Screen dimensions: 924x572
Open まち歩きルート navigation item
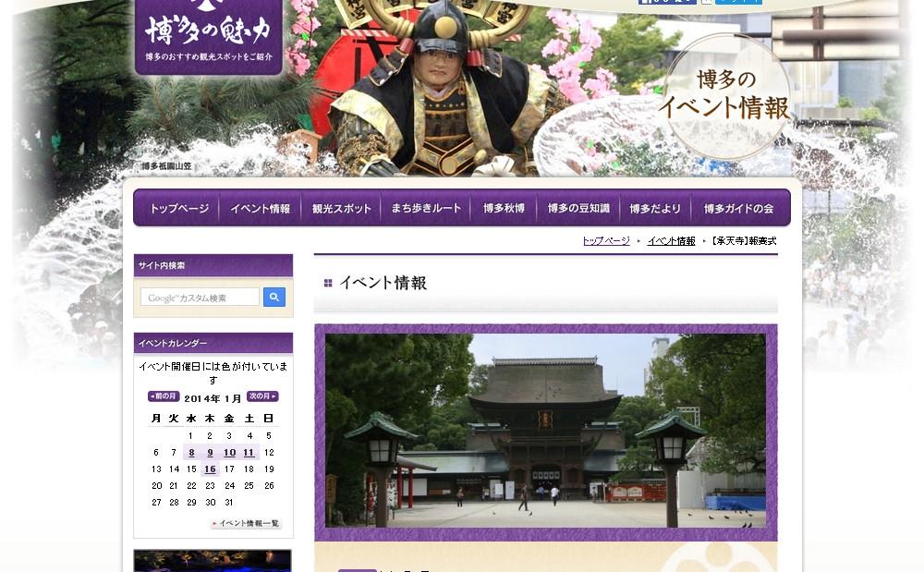[x=426, y=209]
